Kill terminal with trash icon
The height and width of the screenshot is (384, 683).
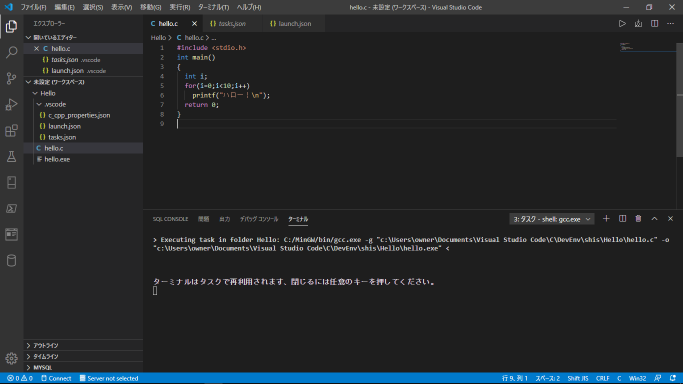click(638, 219)
